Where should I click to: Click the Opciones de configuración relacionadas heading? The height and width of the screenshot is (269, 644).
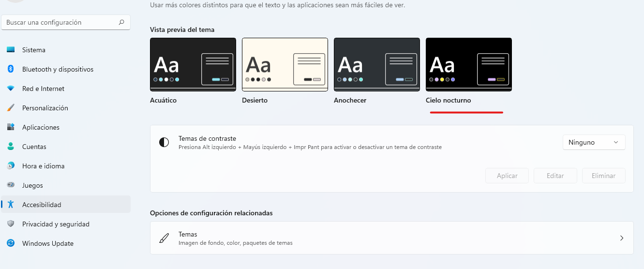[x=211, y=213]
